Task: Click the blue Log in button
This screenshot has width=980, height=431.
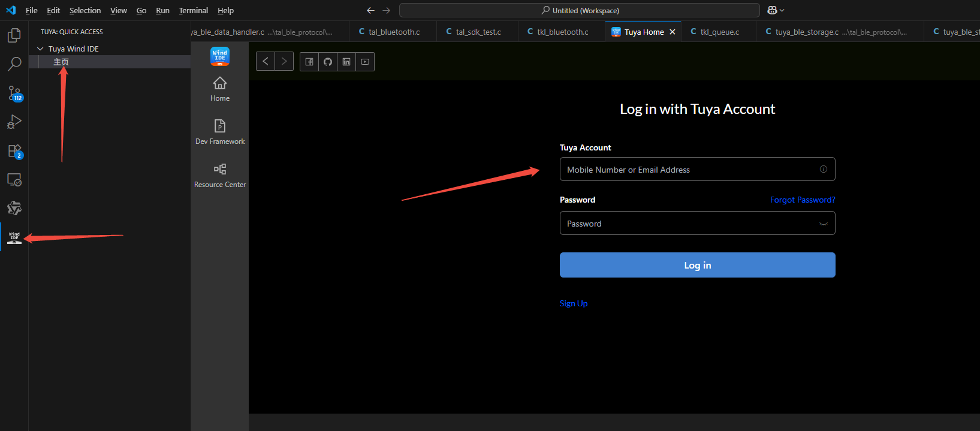Action: pyautogui.click(x=698, y=265)
